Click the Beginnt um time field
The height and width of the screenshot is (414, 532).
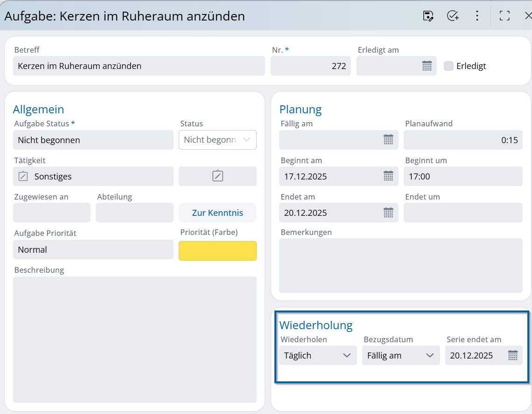pos(463,176)
